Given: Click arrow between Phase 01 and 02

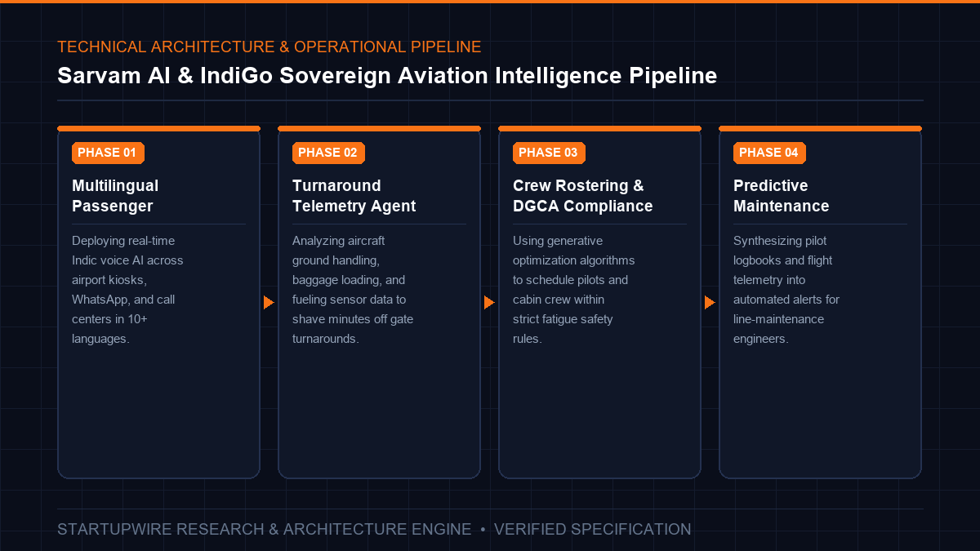Looking at the screenshot, I should click(x=269, y=303).
